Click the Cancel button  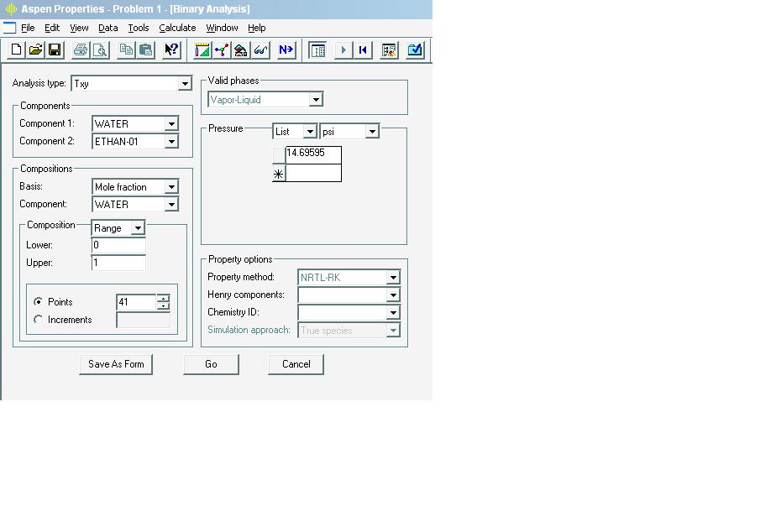pos(296,364)
